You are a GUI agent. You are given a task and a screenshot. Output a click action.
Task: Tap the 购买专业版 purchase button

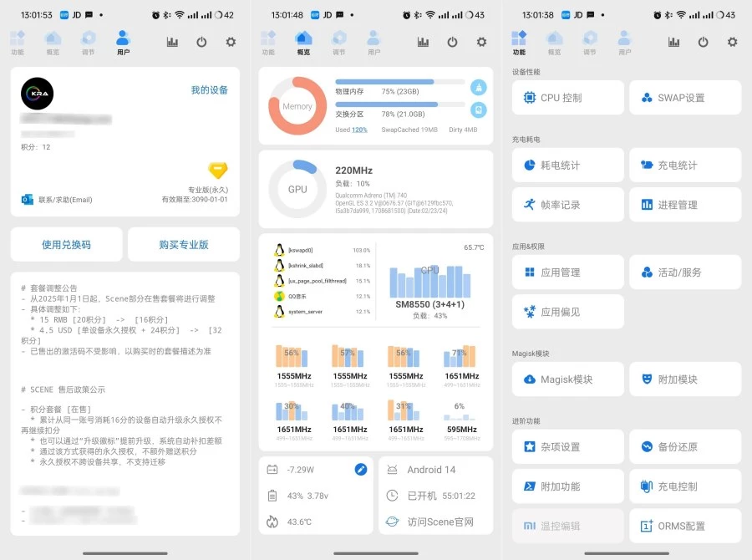[182, 243]
